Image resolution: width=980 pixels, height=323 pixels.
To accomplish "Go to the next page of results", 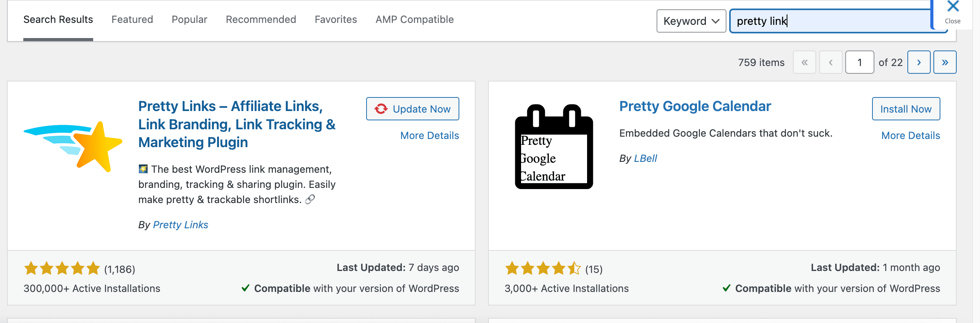I will click(919, 62).
